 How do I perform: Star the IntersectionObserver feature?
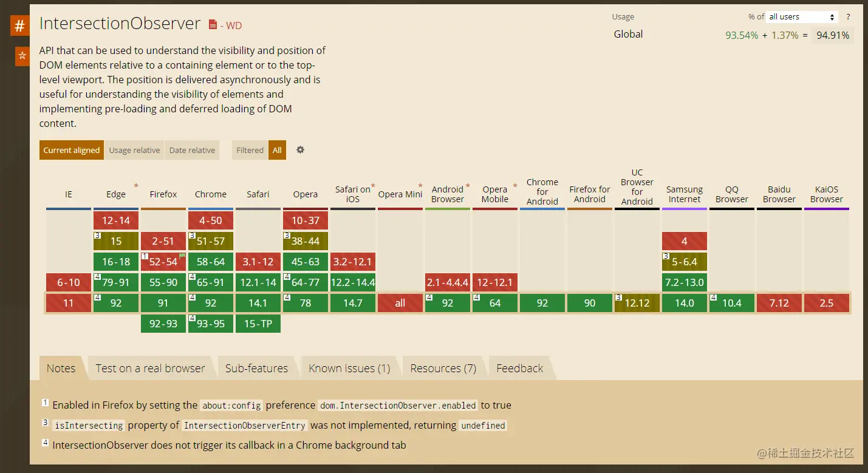click(22, 56)
